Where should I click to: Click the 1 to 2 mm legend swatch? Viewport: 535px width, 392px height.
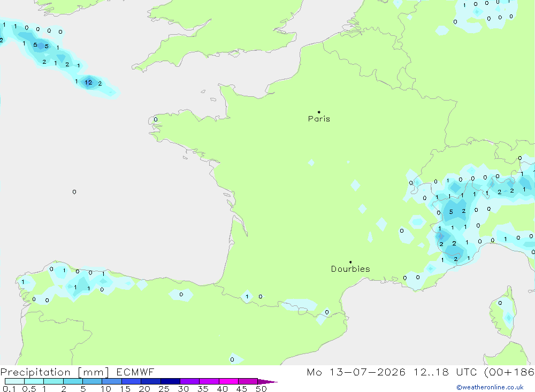[53, 381]
